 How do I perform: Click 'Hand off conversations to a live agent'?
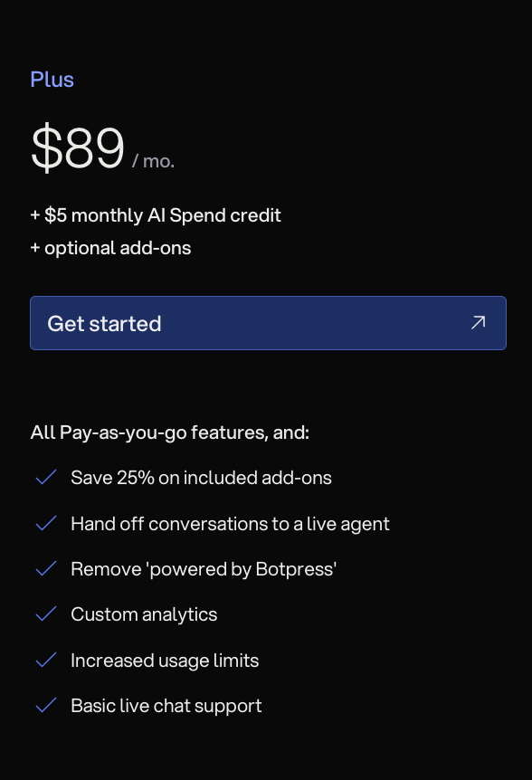point(230,524)
